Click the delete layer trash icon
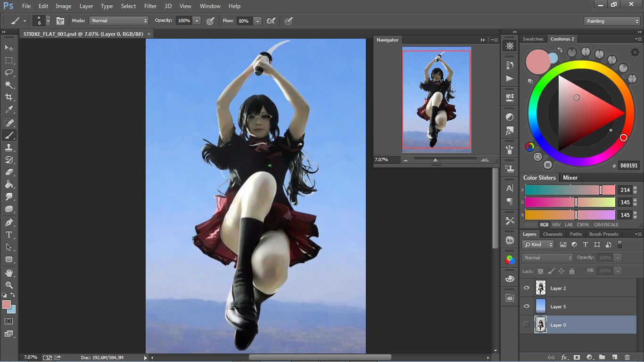 click(x=627, y=357)
